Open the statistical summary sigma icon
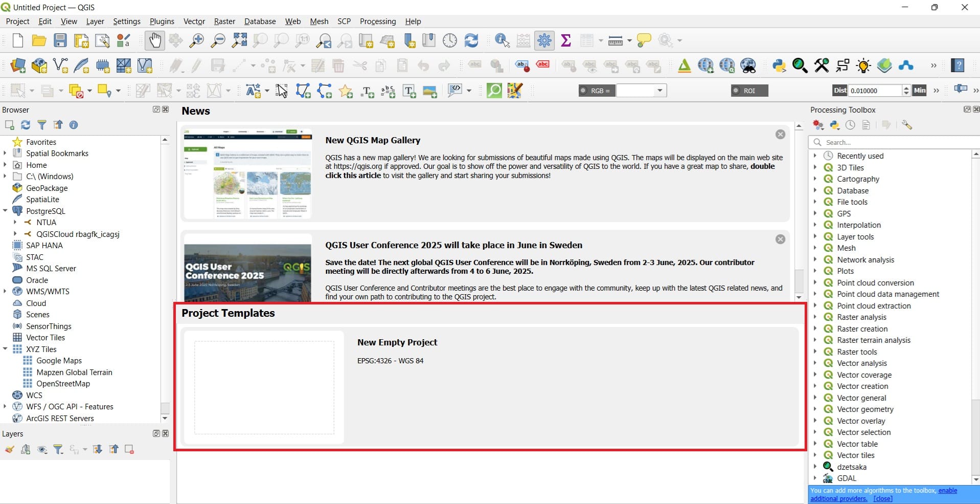The width and height of the screenshot is (980, 504). point(566,40)
